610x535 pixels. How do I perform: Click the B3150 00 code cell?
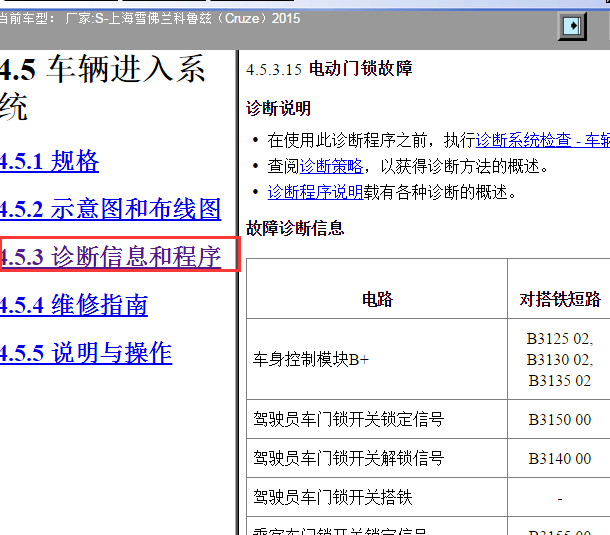click(559, 419)
